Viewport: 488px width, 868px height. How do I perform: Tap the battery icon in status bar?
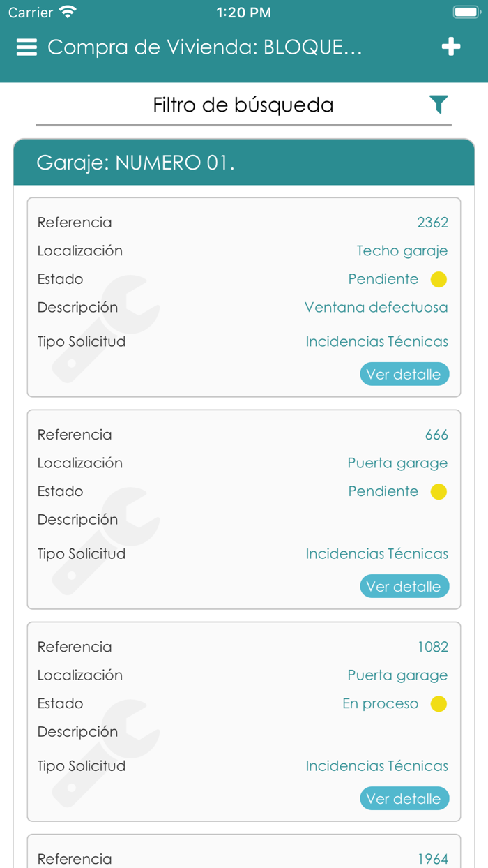(x=466, y=13)
